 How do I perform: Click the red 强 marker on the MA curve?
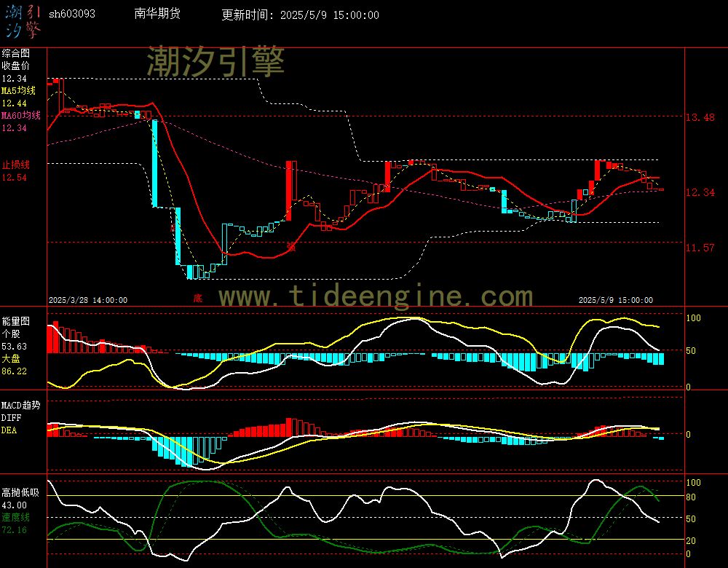(x=290, y=246)
